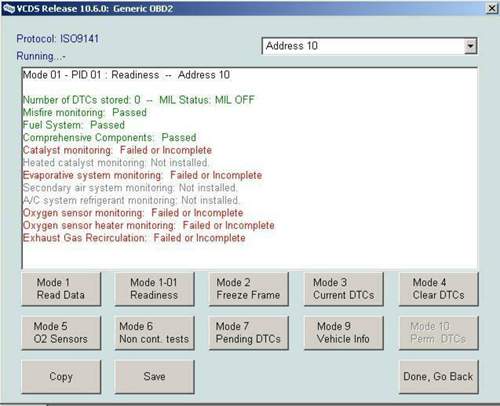Click Misfire monitoring: Passed line
The image size is (500, 406).
coord(85,113)
